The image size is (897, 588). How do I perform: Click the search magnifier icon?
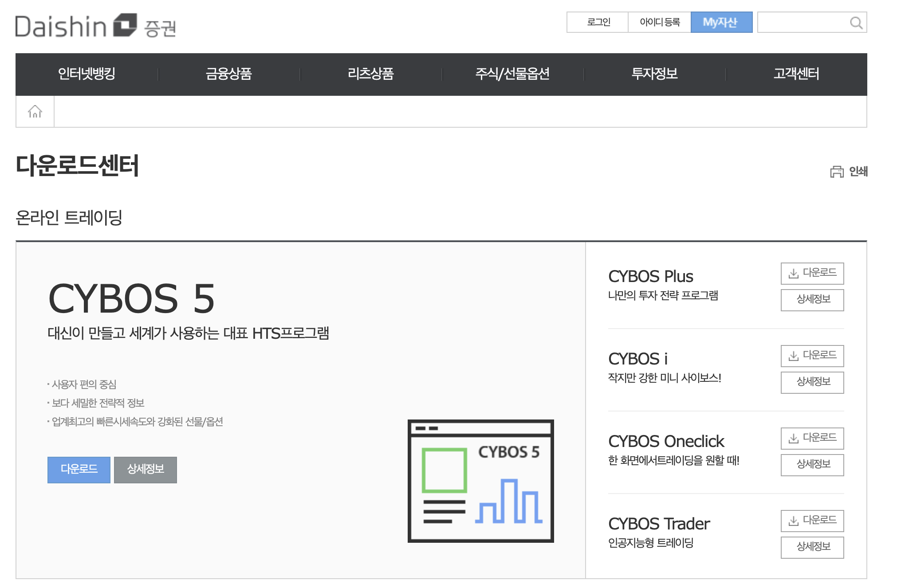coord(856,23)
